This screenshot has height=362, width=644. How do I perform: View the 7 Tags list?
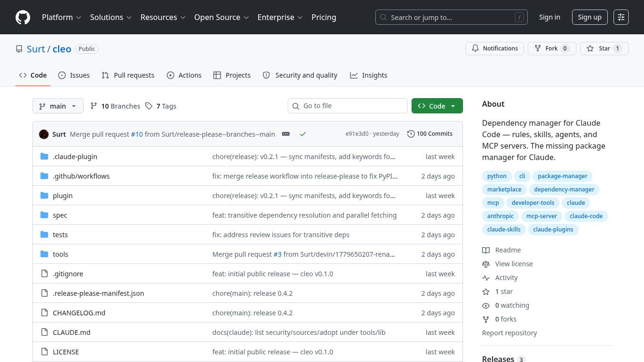click(x=161, y=106)
